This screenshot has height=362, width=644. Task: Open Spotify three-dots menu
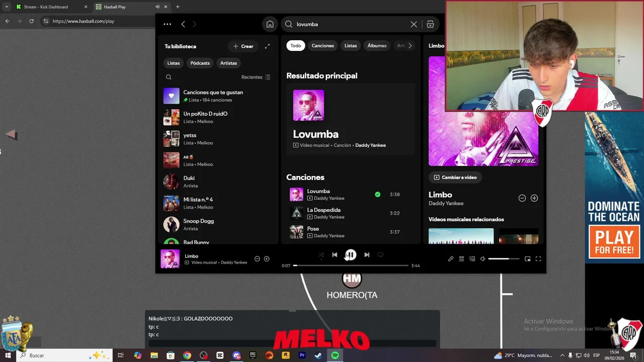click(167, 24)
